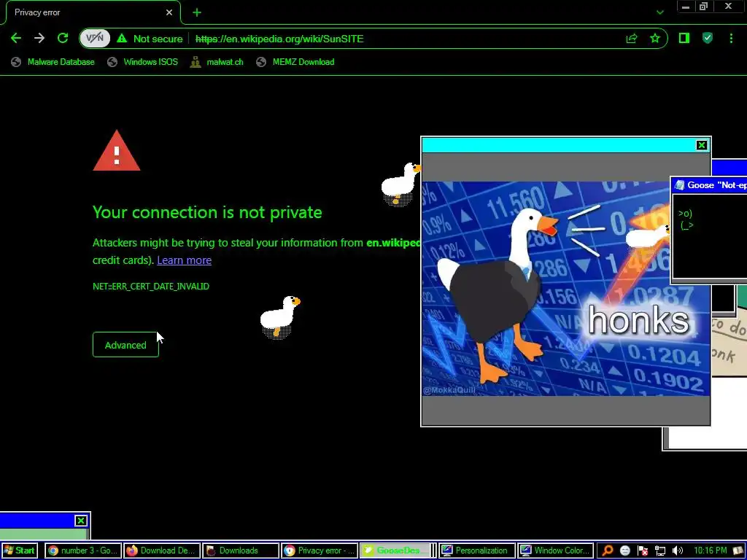747x560 pixels.
Task: Open the malwat.ch bookmark
Action: click(x=217, y=62)
